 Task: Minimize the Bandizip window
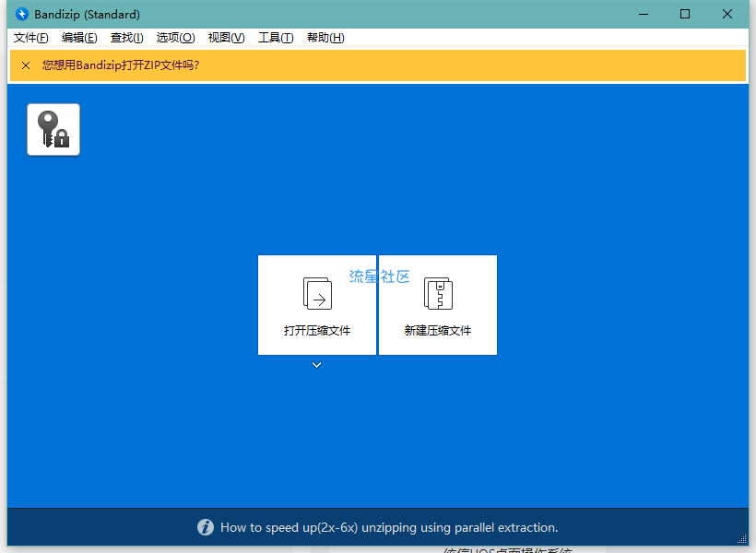coord(644,14)
